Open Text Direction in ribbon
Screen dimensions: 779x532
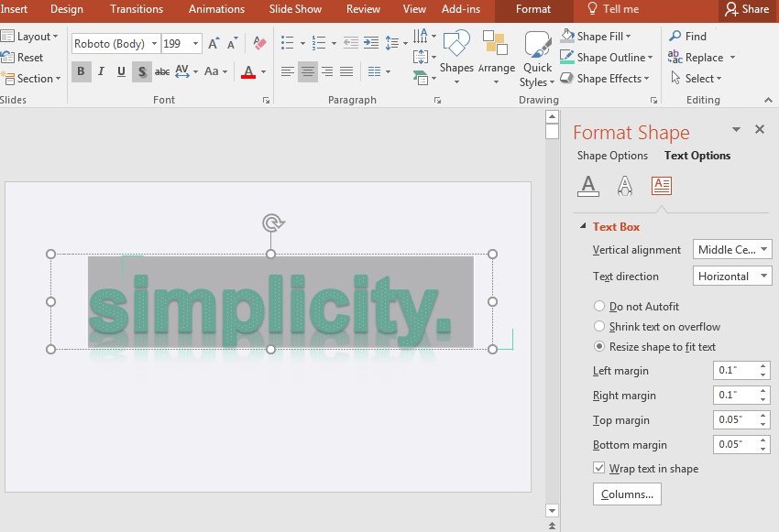(x=424, y=36)
